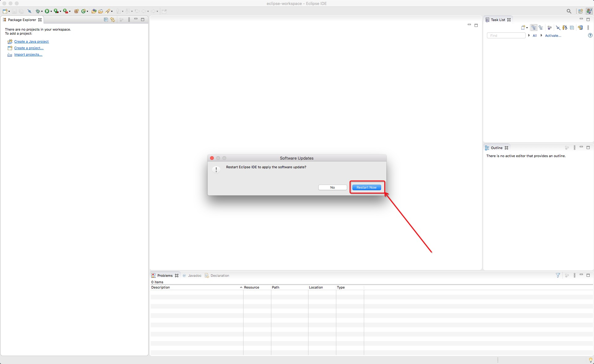This screenshot has height=364, width=594.
Task: Open the New Task dropdown arrow
Action: (x=527, y=28)
